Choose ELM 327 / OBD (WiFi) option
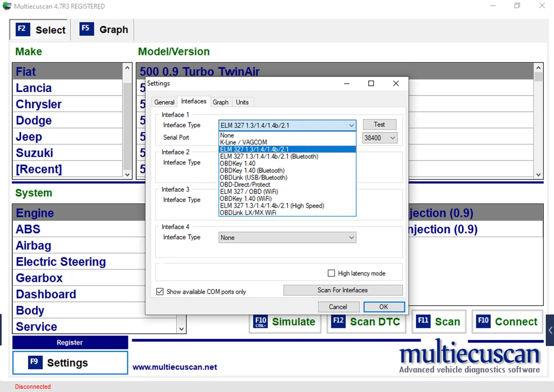Viewport: 554px width, 392px height. tap(287, 192)
